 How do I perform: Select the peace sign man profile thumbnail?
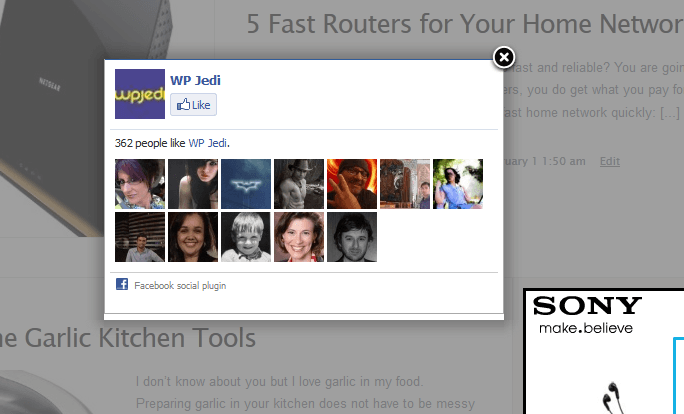click(352, 184)
